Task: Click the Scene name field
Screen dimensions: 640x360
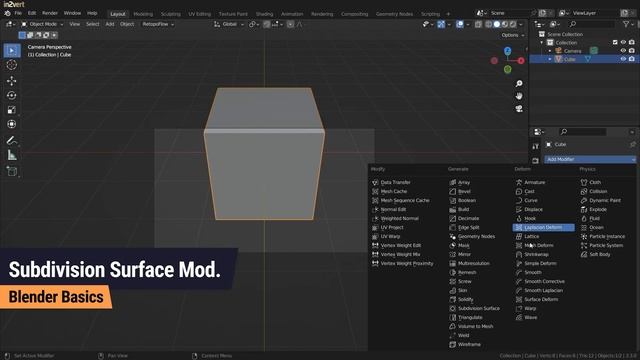Action: click(x=510, y=13)
